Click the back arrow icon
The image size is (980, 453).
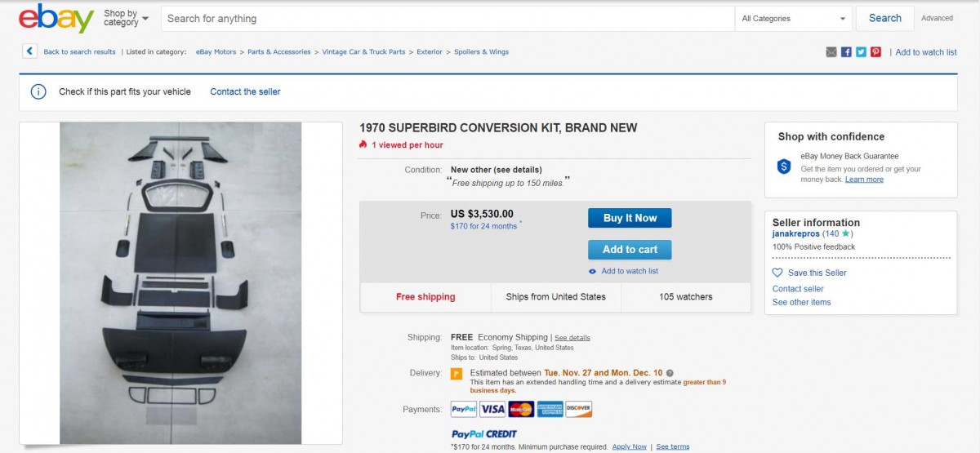30,51
